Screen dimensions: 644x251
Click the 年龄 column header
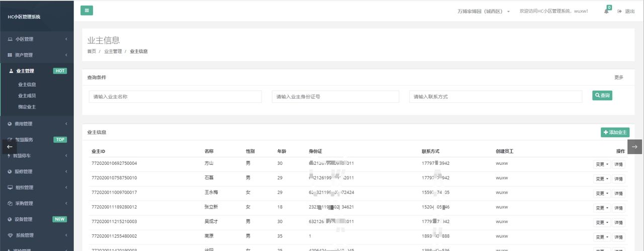pyautogui.click(x=282, y=151)
